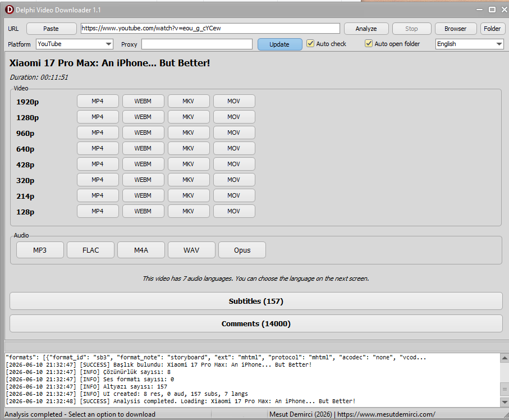The image size is (509, 420).
Task: Download 1920p as MP4
Action: point(98,101)
